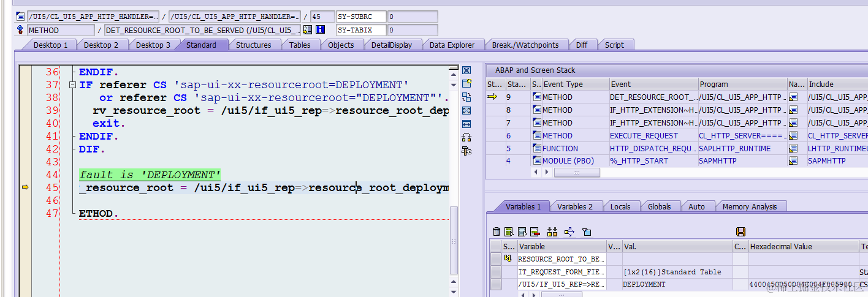
Task: Click the pencil change icon for RESOURCE_ROOT_TO_BE variable
Action: [x=508, y=258]
